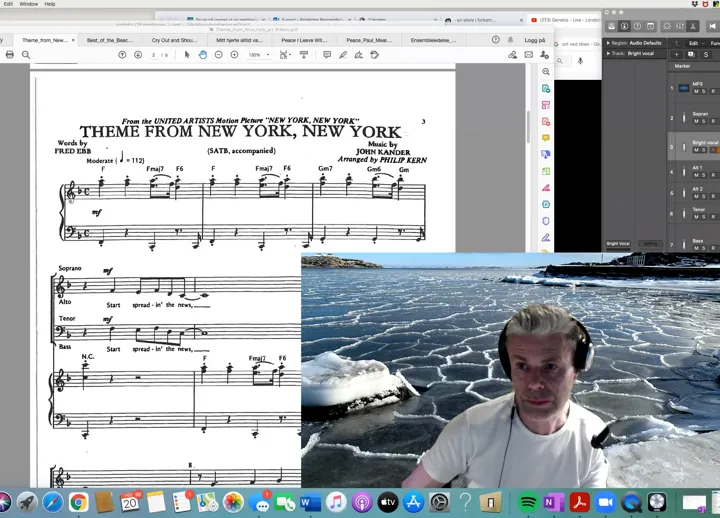This screenshot has width=720, height=518.
Task: Open the Window menu in menu bar
Action: (28, 4)
